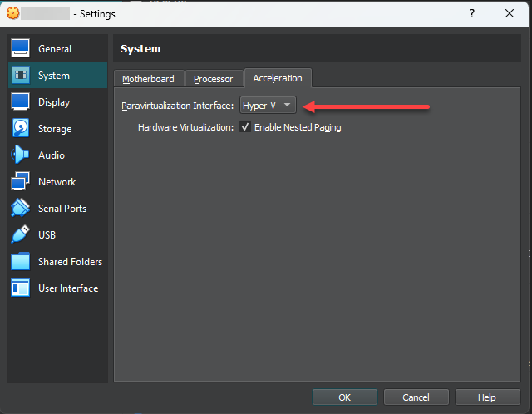The height and width of the screenshot is (414, 532).
Task: Select the Acceleration tab
Action: [278, 78]
